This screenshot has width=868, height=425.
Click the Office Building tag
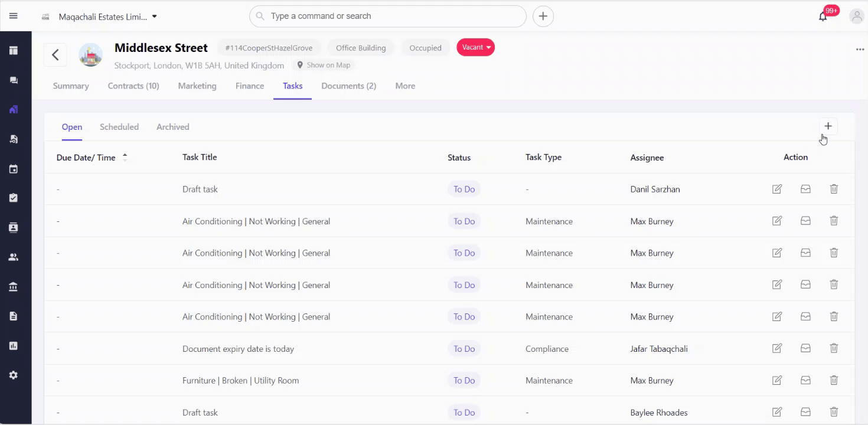[x=361, y=48]
